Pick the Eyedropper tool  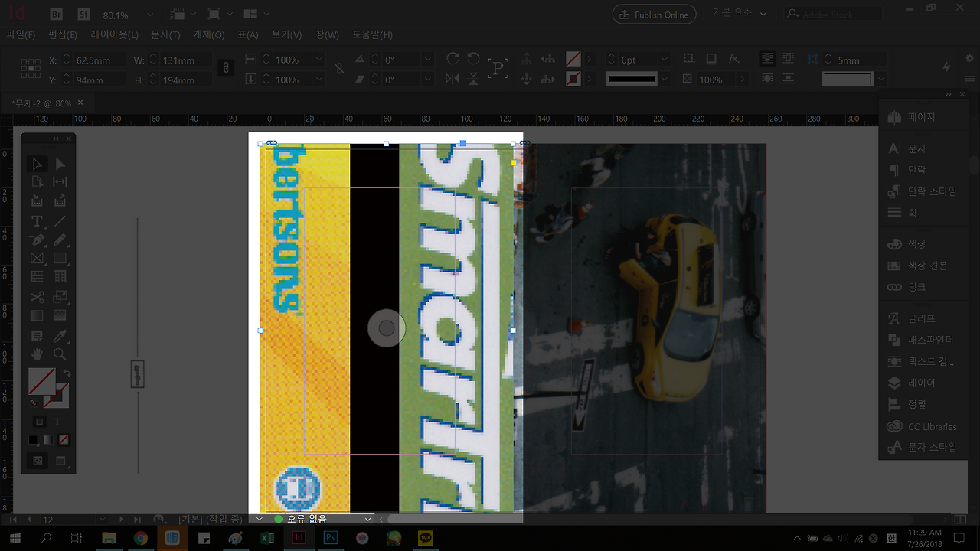tap(60, 336)
